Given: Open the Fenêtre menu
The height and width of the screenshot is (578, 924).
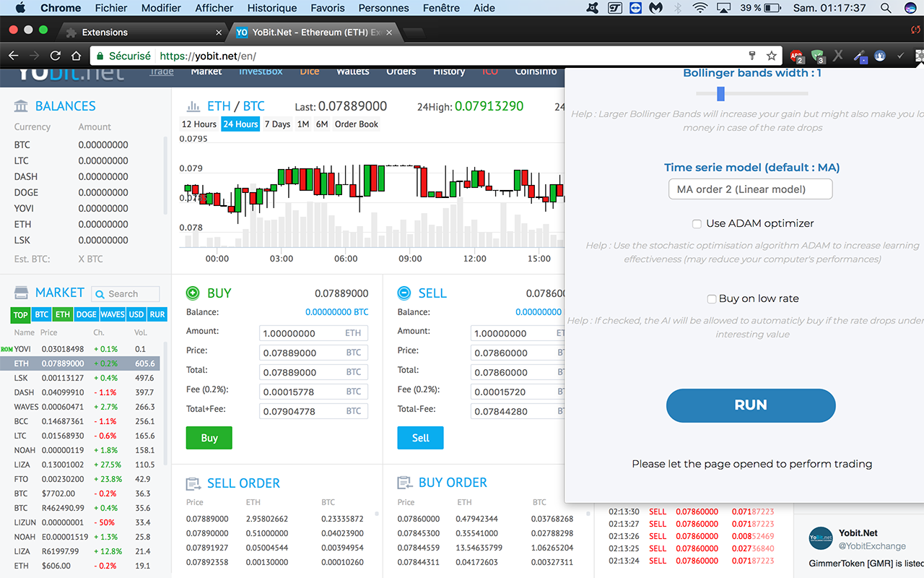Looking at the screenshot, I should [441, 8].
